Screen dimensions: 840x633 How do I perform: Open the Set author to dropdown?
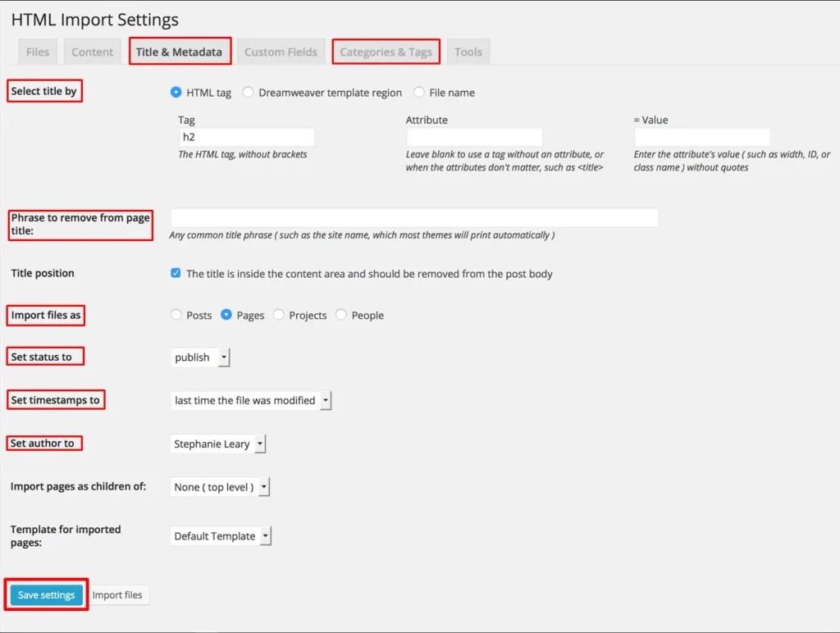pyautogui.click(x=218, y=444)
